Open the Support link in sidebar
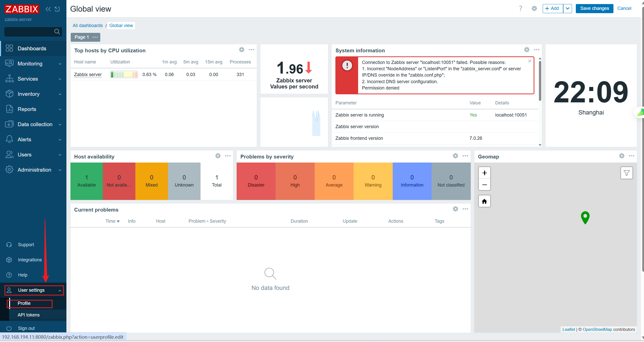The image size is (644, 342). pyautogui.click(x=33, y=245)
